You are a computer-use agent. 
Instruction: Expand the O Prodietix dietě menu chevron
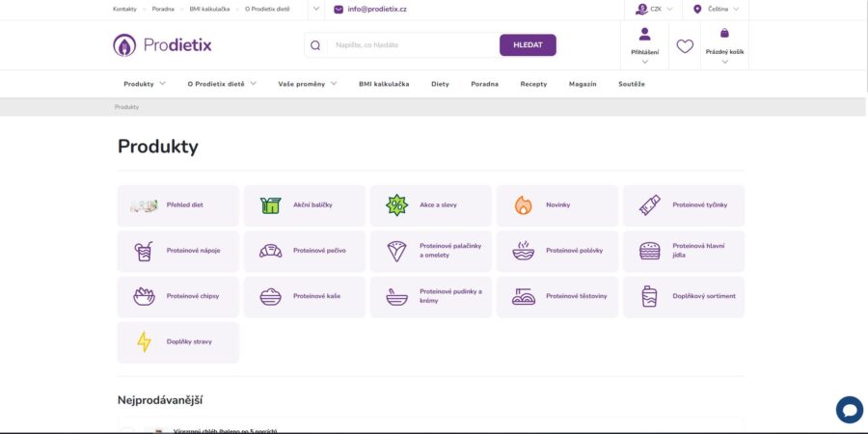(253, 84)
